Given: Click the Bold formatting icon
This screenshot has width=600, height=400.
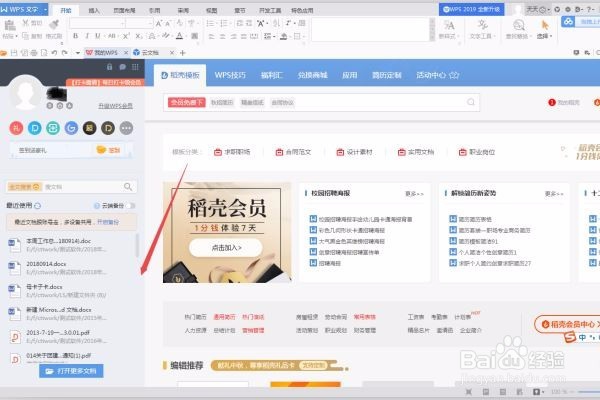Looking at the screenshot, I should [x=75, y=36].
